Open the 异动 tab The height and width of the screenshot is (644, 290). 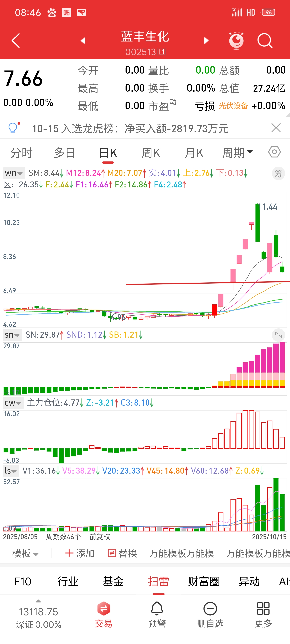click(x=249, y=581)
